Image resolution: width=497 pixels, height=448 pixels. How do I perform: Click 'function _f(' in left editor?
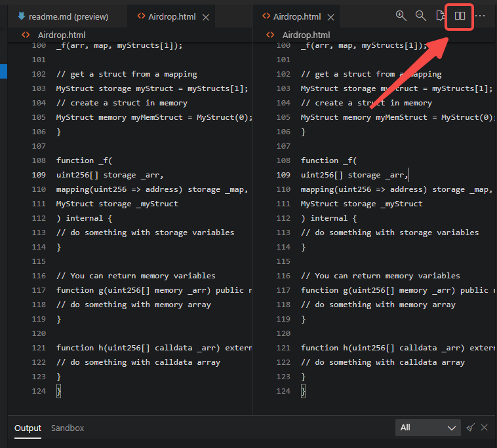pos(84,160)
